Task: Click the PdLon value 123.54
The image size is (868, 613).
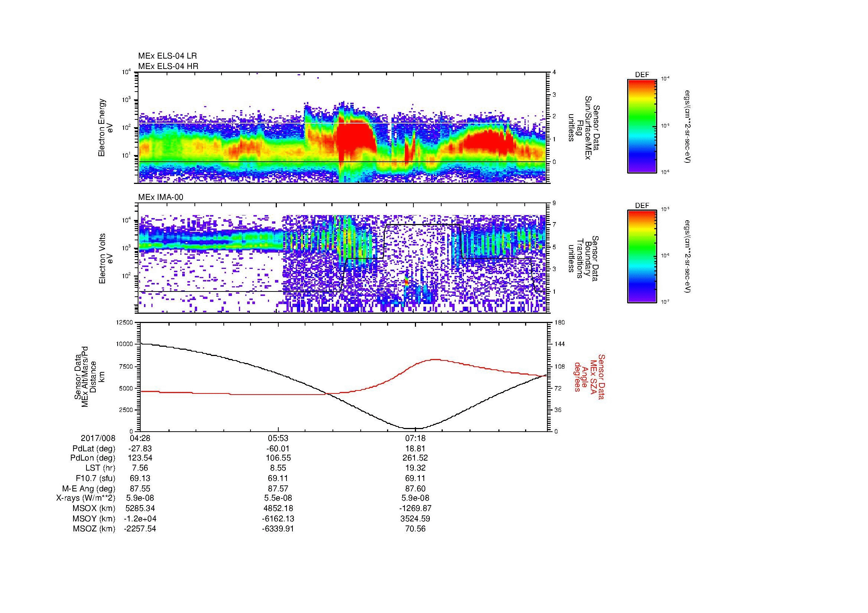Action: point(140,458)
